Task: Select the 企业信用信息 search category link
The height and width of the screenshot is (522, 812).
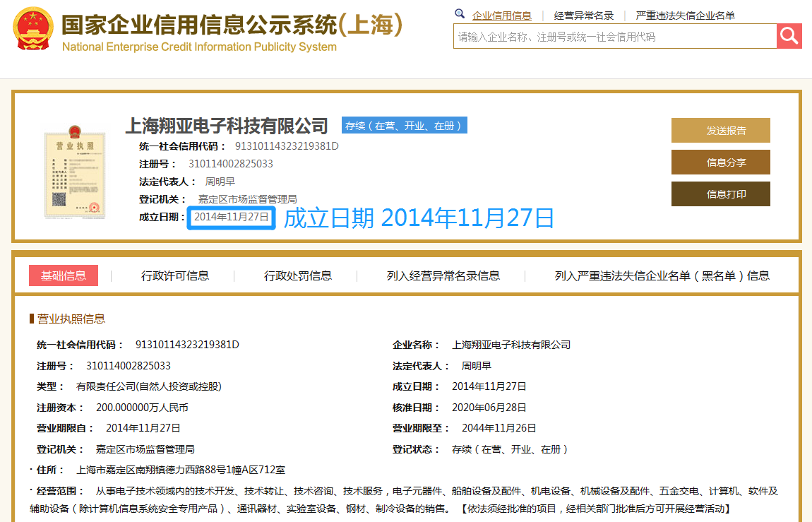Action: tap(502, 16)
